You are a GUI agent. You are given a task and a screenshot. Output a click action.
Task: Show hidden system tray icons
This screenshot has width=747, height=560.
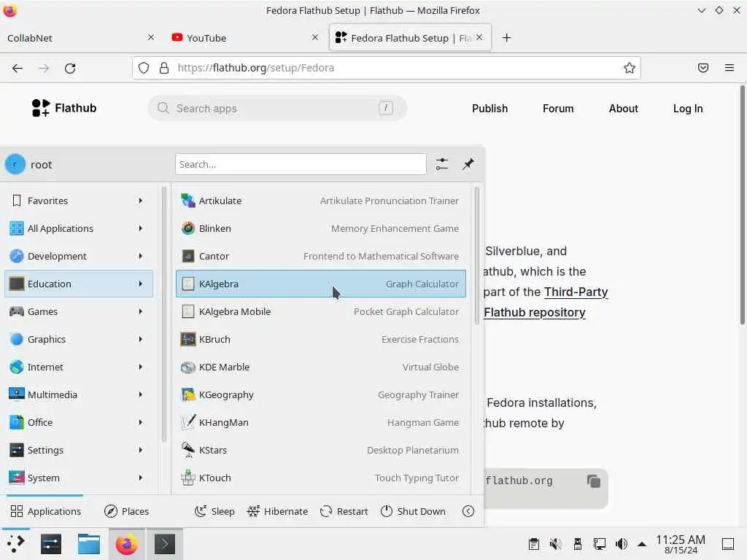click(x=642, y=544)
